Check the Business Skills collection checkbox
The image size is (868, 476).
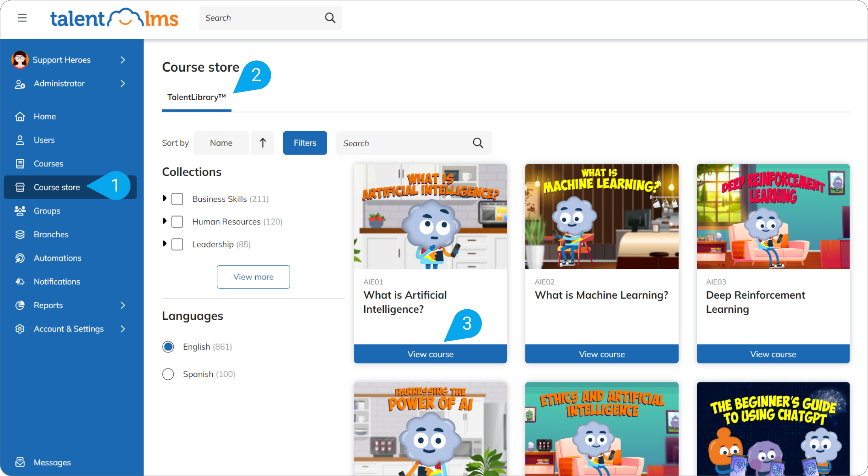[177, 199]
